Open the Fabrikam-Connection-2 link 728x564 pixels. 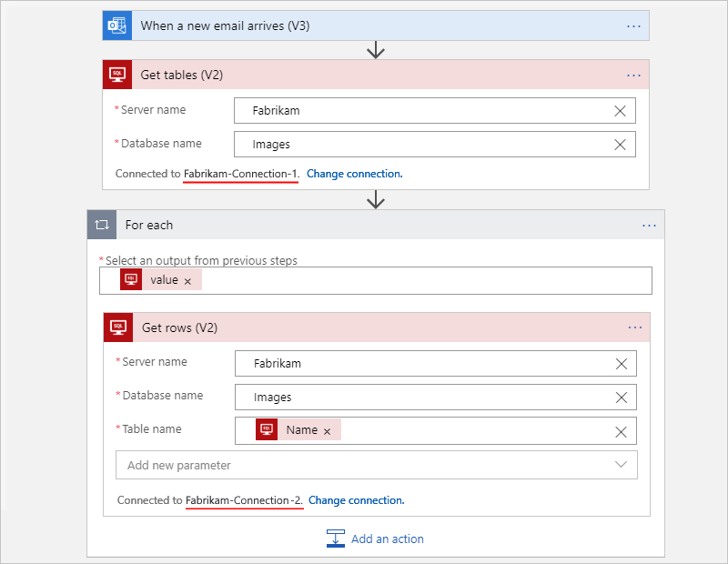[244, 499]
